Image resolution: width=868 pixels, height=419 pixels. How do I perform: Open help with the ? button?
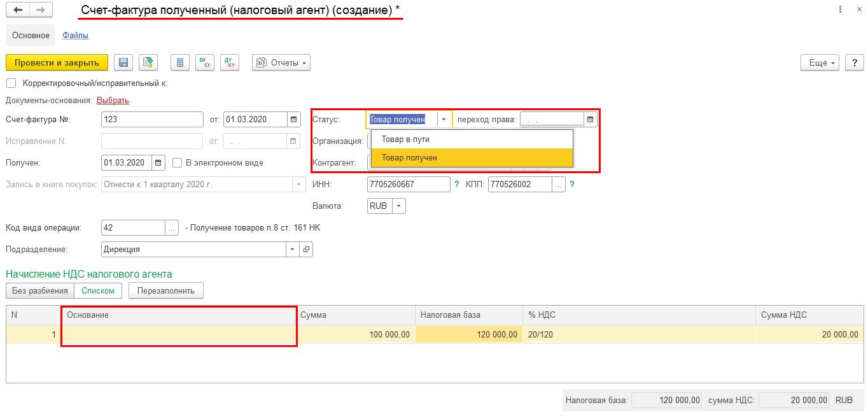(x=854, y=62)
